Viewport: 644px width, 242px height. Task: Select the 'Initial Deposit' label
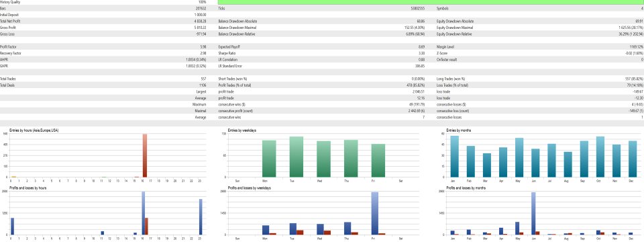click(8, 14)
